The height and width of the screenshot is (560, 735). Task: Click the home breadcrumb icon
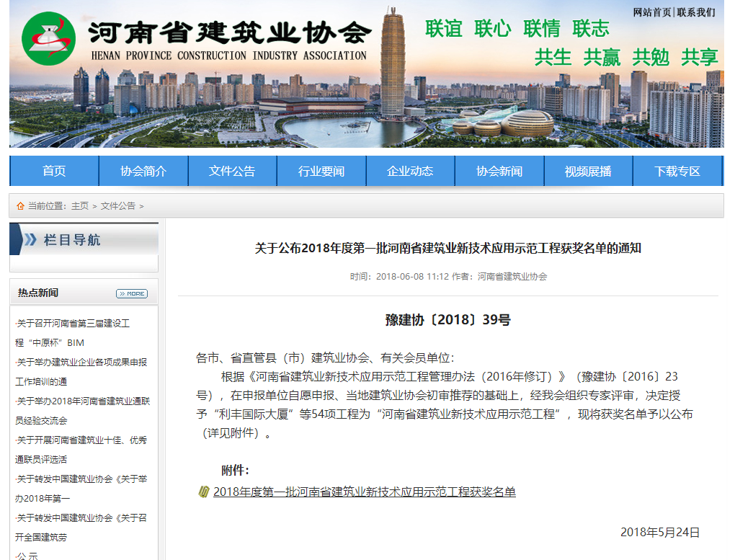click(20, 206)
